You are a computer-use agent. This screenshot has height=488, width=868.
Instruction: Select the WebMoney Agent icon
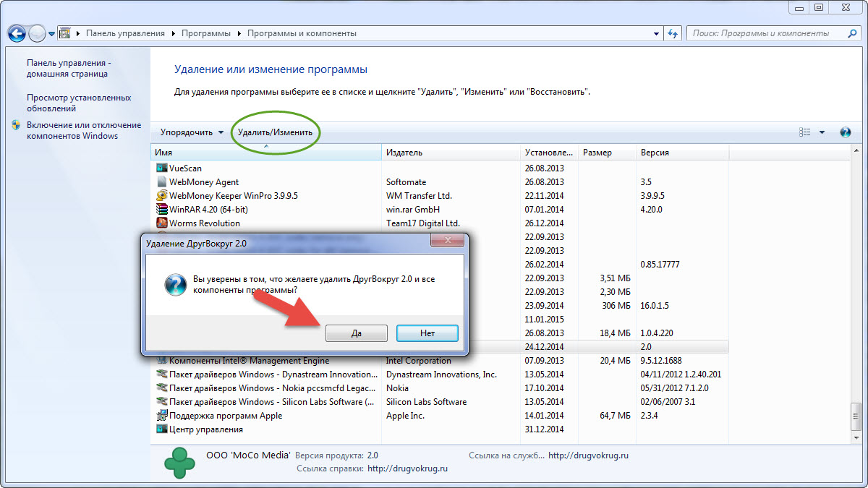[x=162, y=181]
